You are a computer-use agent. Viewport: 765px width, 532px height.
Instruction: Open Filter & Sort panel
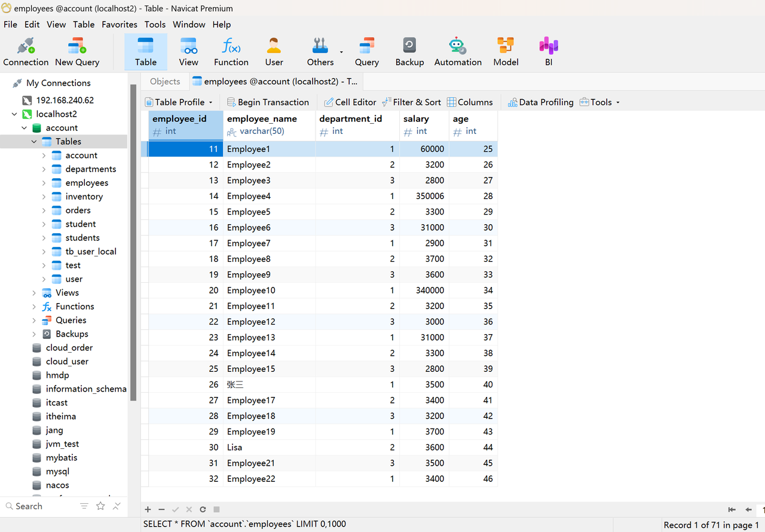coord(411,102)
